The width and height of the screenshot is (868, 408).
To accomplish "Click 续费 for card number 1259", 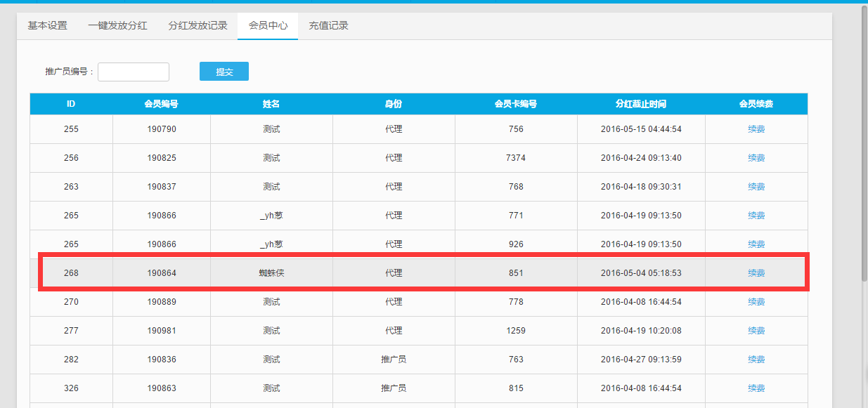I will tap(756, 331).
